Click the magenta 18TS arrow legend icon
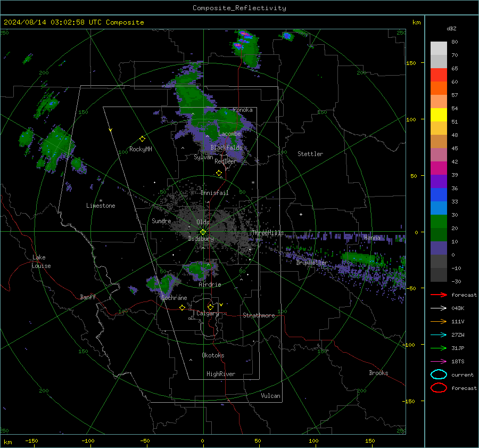Image resolution: width=479 pixels, height=448 pixels. point(439,362)
